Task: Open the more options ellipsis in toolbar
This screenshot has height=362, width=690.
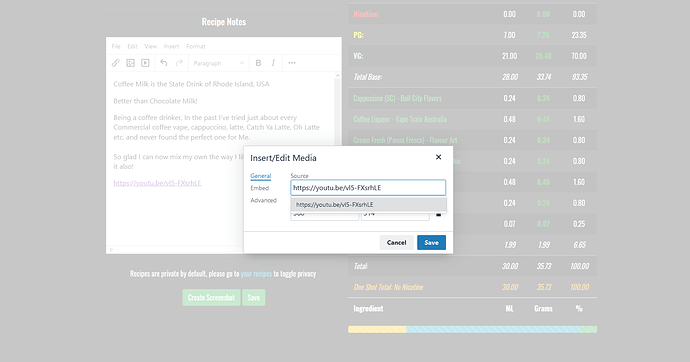Action: (x=292, y=63)
